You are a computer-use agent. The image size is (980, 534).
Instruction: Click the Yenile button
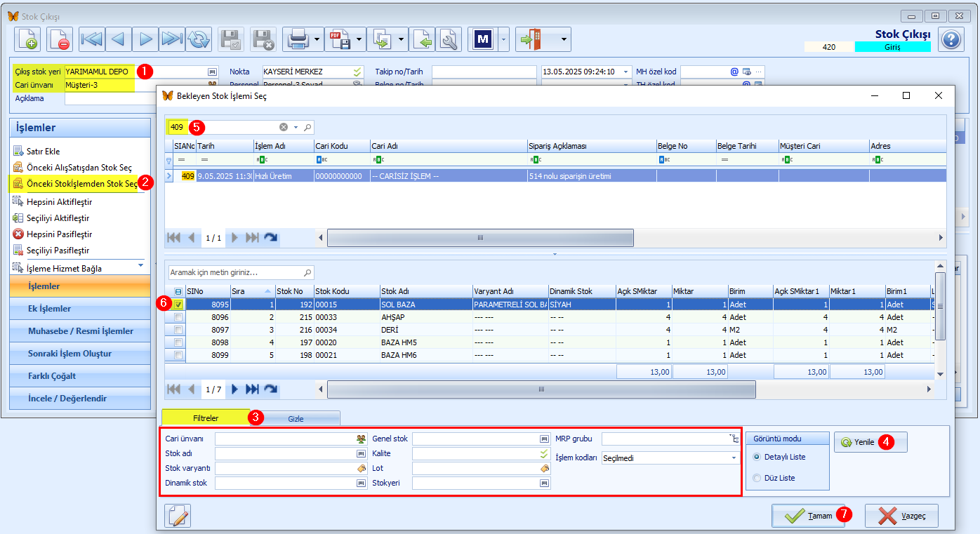[x=870, y=442]
